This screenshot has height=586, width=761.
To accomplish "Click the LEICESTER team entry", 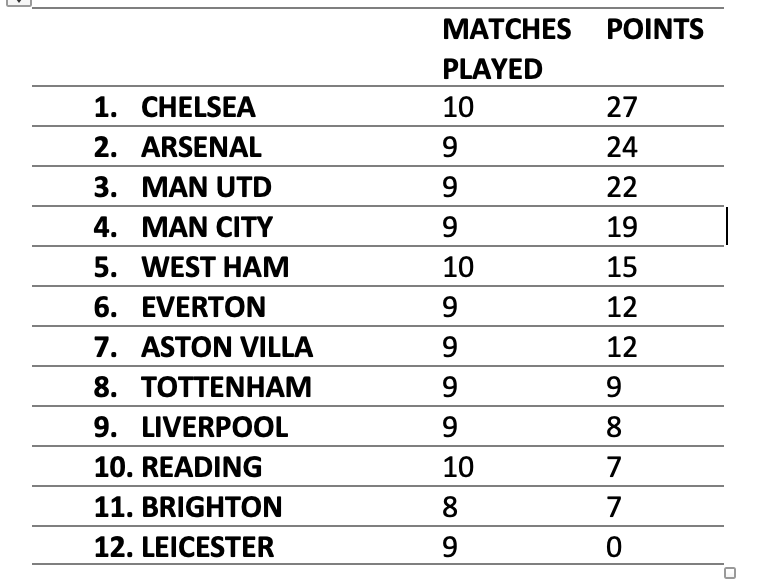I will (208, 547).
